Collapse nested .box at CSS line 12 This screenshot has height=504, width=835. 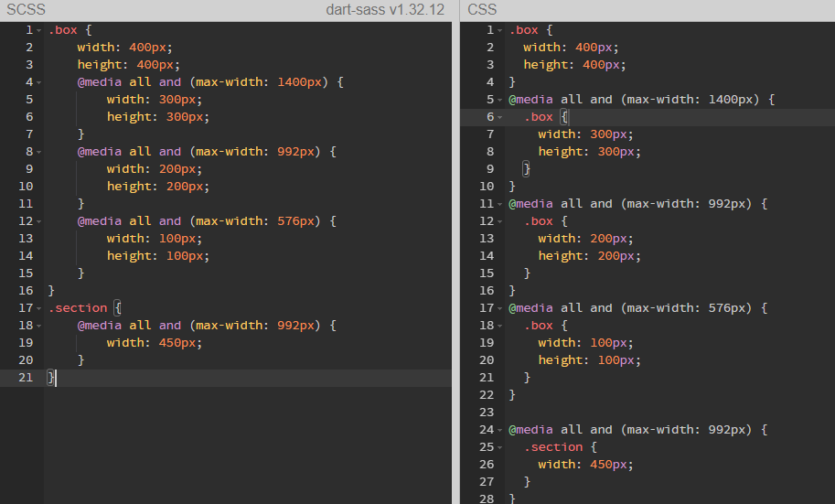[x=499, y=221]
